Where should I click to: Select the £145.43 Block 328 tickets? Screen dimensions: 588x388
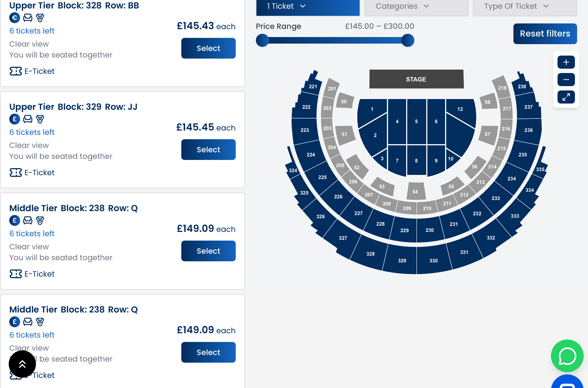(208, 48)
